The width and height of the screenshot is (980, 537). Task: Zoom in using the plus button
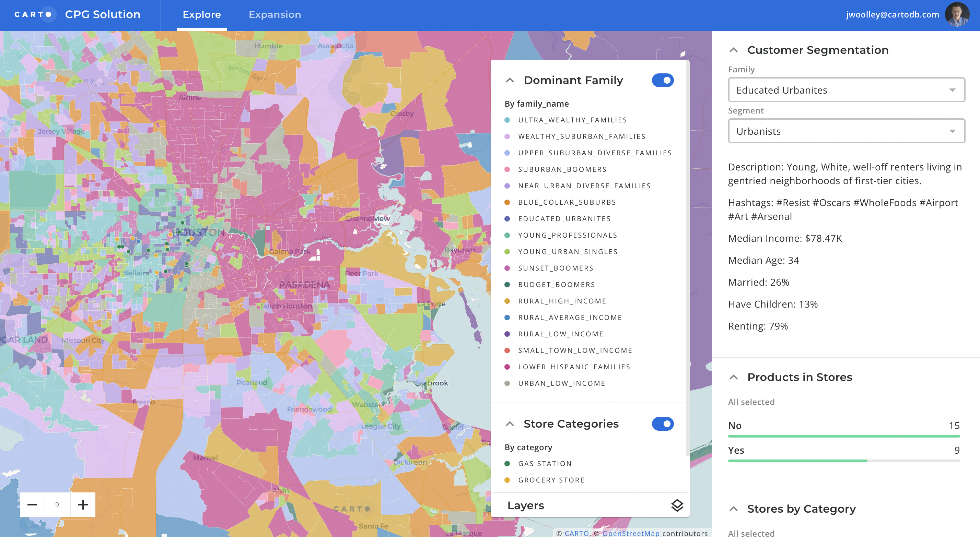tap(83, 505)
